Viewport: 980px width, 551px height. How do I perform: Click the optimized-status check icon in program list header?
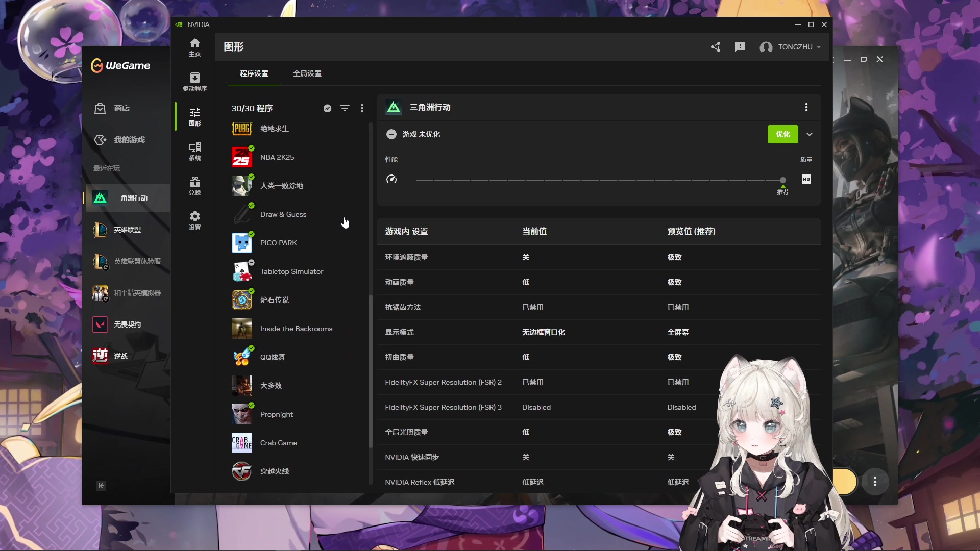tap(327, 108)
